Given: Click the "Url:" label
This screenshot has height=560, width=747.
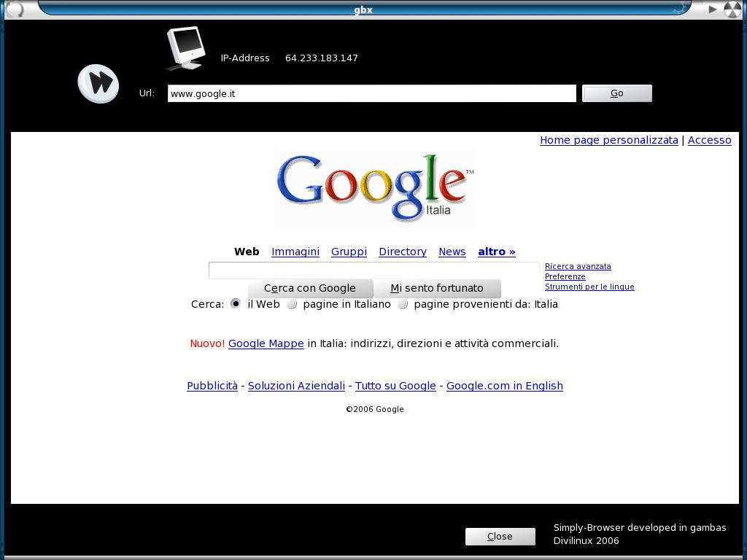Looking at the screenshot, I should [147, 93].
